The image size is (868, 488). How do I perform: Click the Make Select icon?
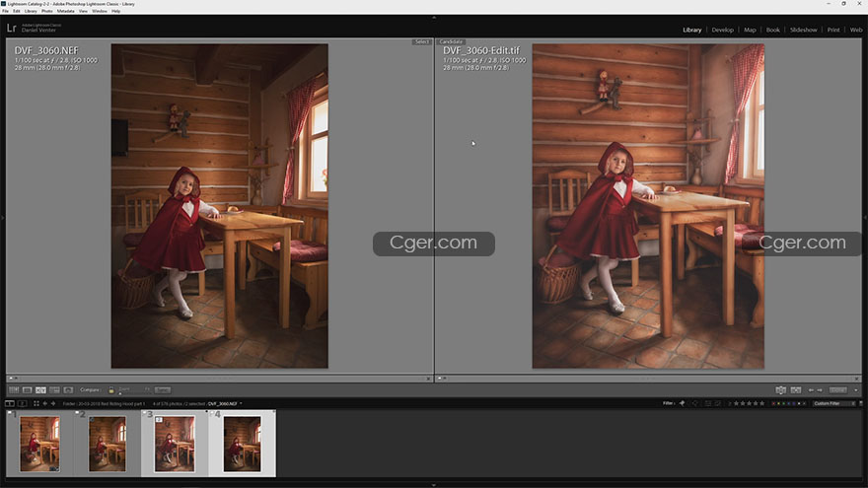pos(795,390)
